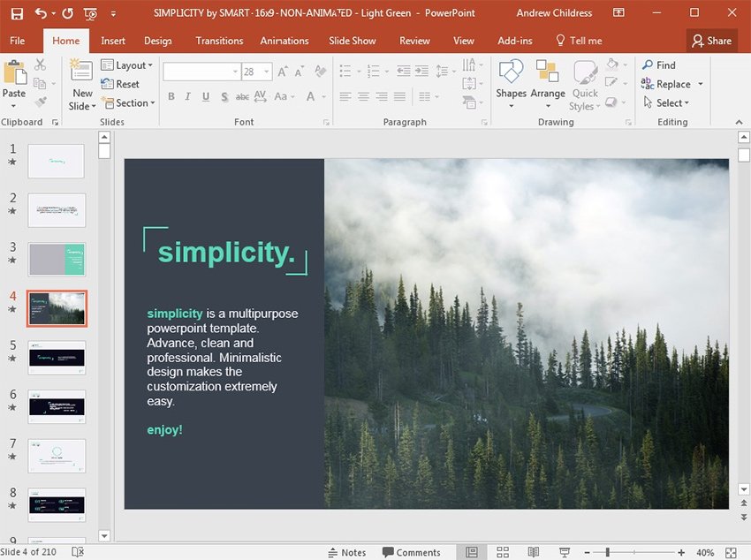This screenshot has height=560, width=751.
Task: Click the zoom slider handle
Action: (x=607, y=552)
